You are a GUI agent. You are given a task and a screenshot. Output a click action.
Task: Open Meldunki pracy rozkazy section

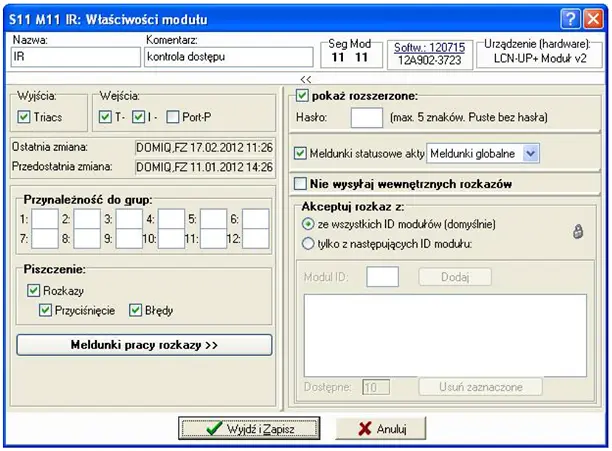click(x=144, y=345)
